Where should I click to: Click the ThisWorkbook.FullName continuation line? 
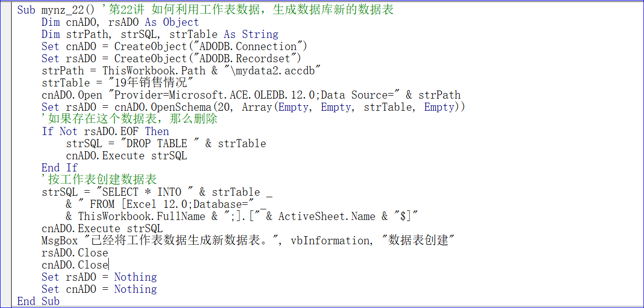coord(242,216)
